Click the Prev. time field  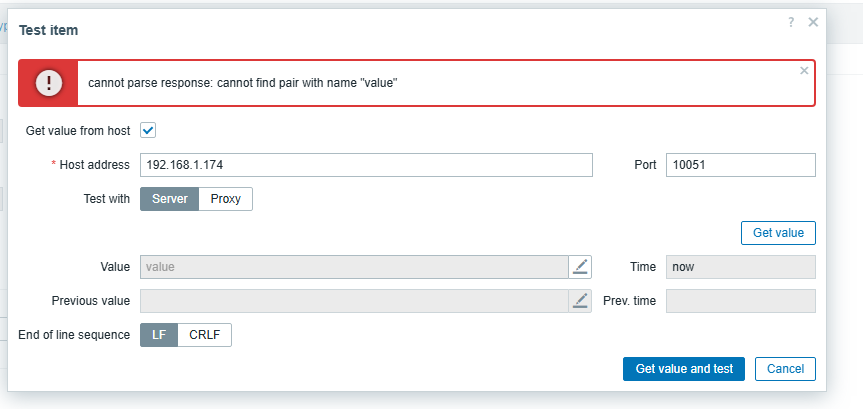click(740, 301)
